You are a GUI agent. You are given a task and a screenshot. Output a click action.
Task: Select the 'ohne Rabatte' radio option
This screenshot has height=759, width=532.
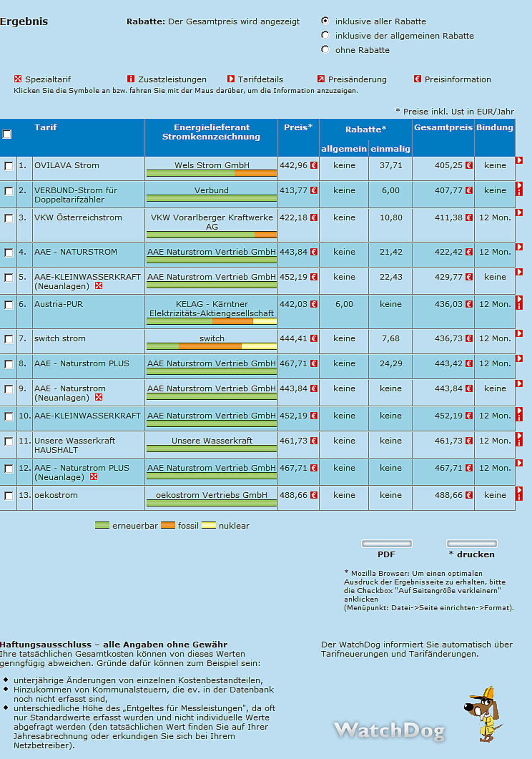click(325, 49)
